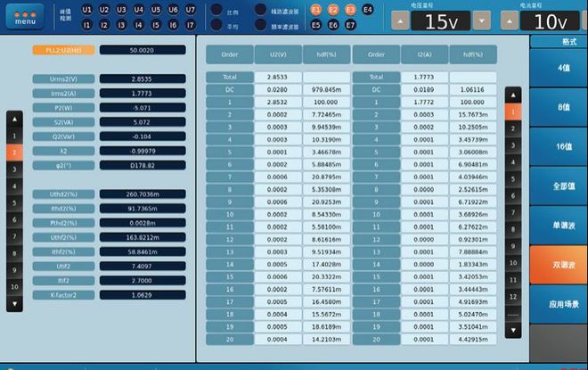Toggle the 比例 (ratio) option
588x370 pixels.
pyautogui.click(x=216, y=11)
